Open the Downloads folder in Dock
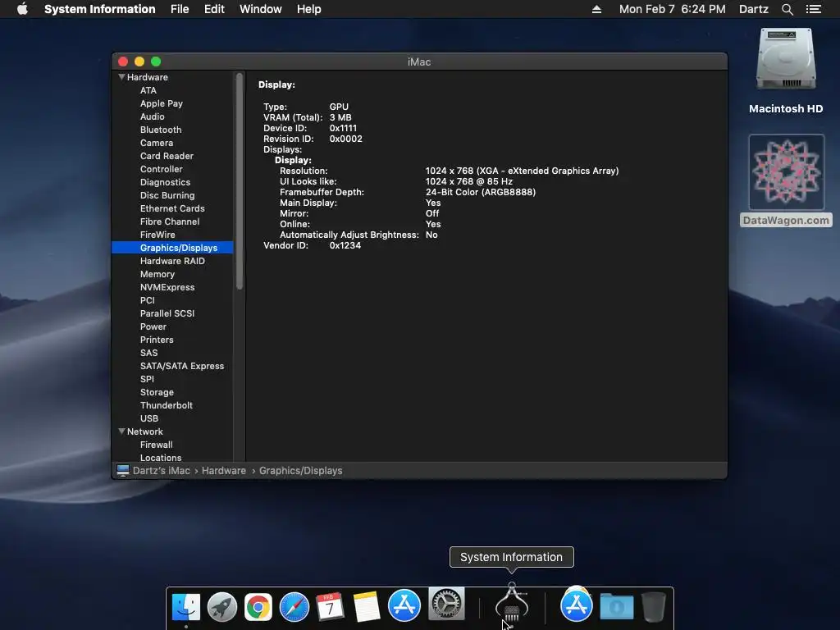Screen dimensions: 840x630 tap(617, 606)
